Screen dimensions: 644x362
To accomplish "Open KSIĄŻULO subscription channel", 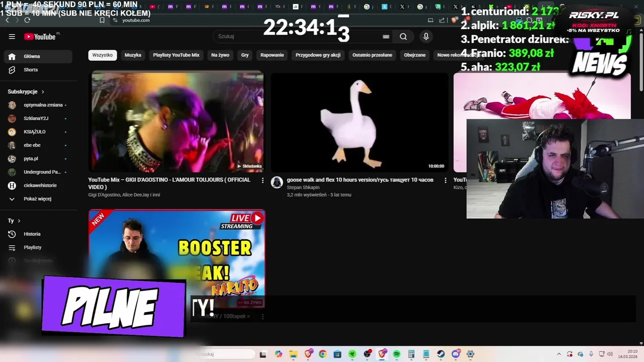I will click(38, 132).
